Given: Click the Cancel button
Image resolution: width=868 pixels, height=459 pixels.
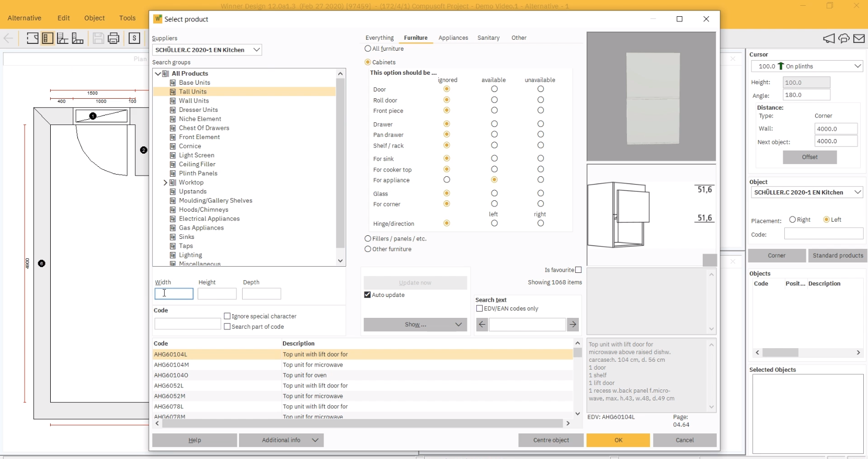Looking at the screenshot, I should (684, 440).
